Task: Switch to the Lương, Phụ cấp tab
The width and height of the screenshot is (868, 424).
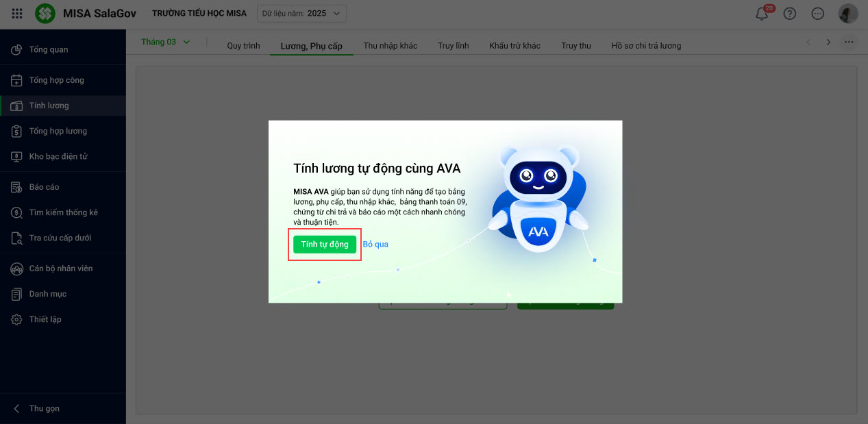Action: point(312,46)
